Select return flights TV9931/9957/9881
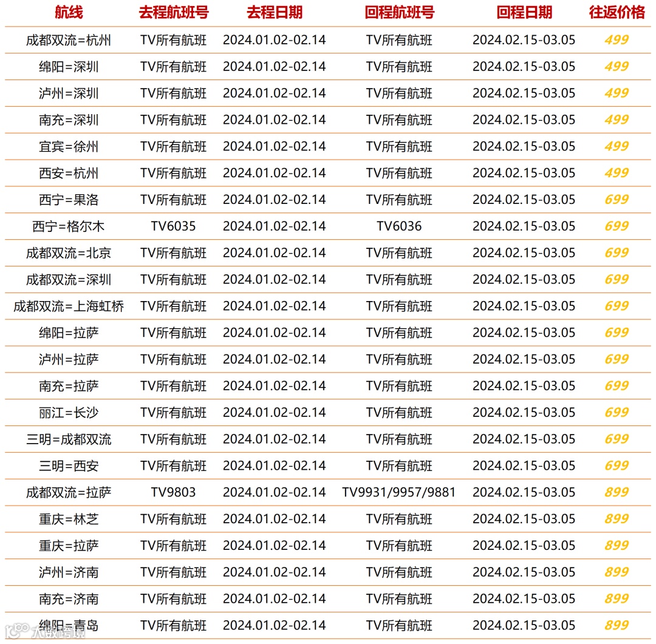Screen dimensions: 656x644 tap(399, 492)
